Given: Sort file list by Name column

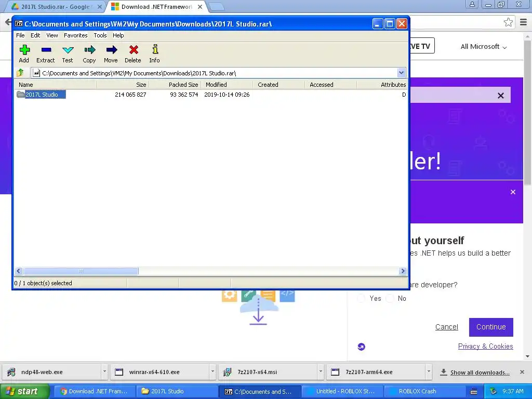Looking at the screenshot, I should (x=56, y=85).
